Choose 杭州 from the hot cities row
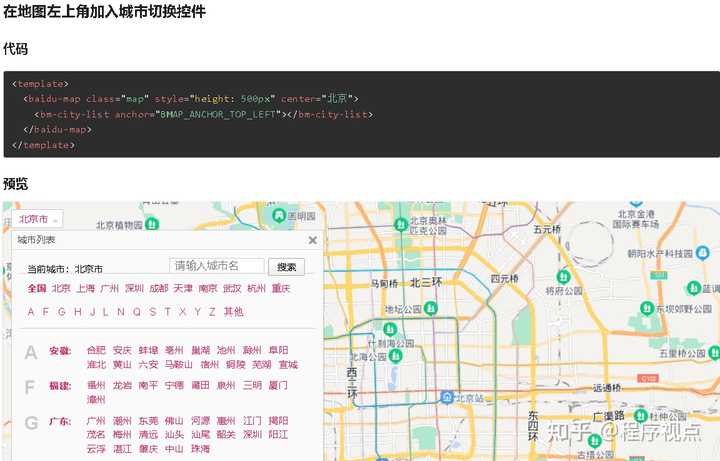720x461 pixels. coord(256,288)
